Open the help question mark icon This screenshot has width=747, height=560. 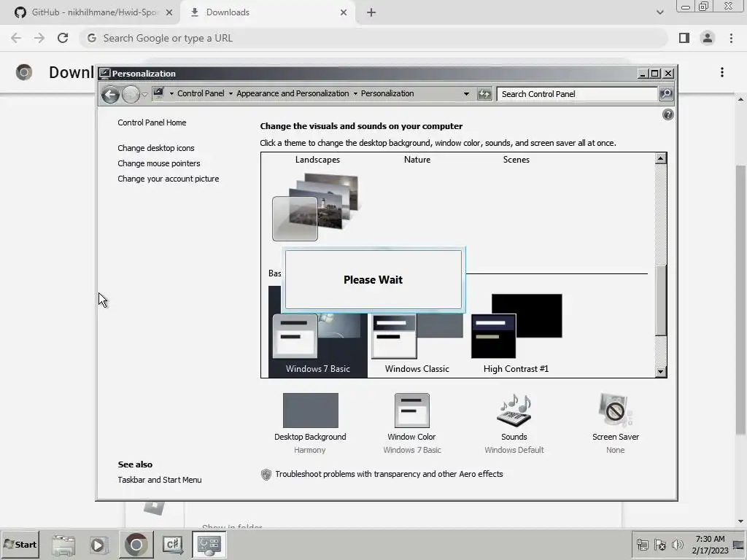668,114
